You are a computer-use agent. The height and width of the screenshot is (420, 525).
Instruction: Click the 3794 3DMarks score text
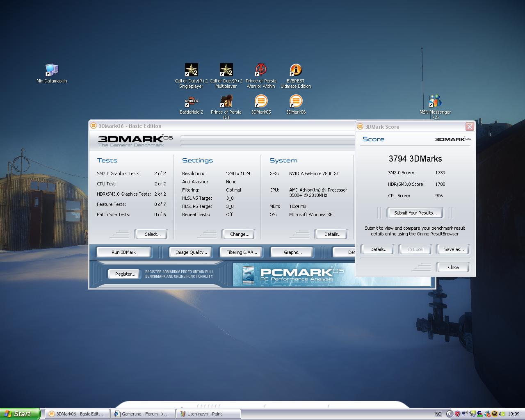click(x=415, y=159)
